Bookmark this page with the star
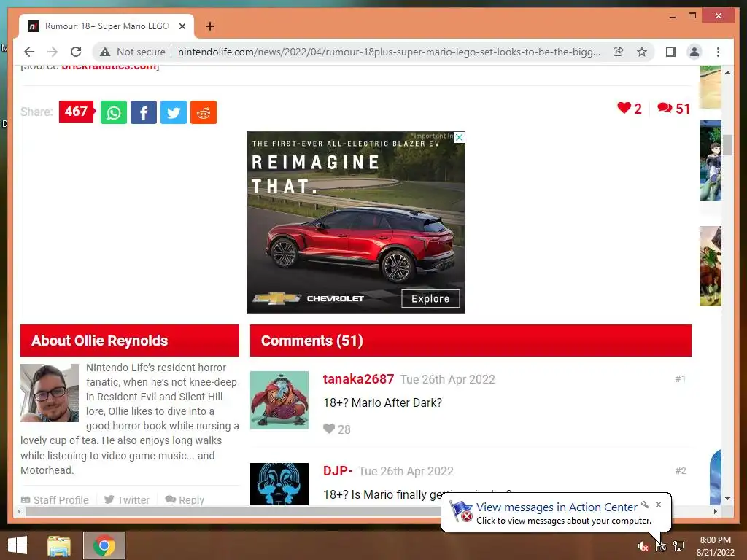This screenshot has width=747, height=560. (642, 52)
